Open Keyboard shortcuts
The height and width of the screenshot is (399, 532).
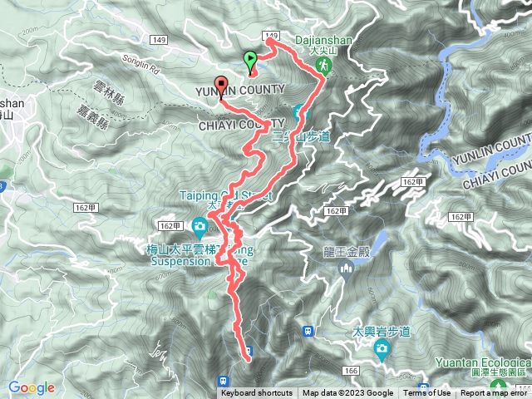click(x=257, y=393)
